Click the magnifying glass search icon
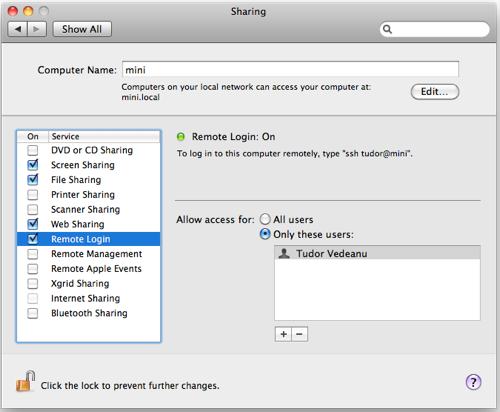Viewport: 500px width, 412px height. coord(387,29)
